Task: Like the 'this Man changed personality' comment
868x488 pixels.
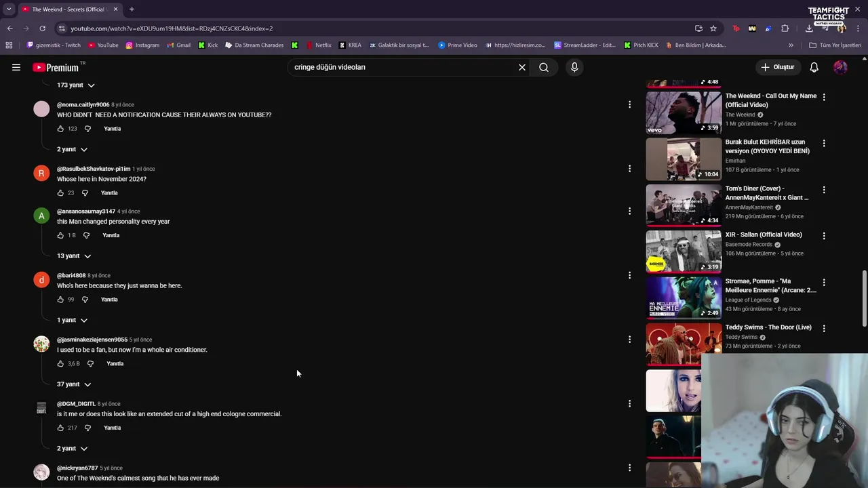Action: [x=60, y=235]
